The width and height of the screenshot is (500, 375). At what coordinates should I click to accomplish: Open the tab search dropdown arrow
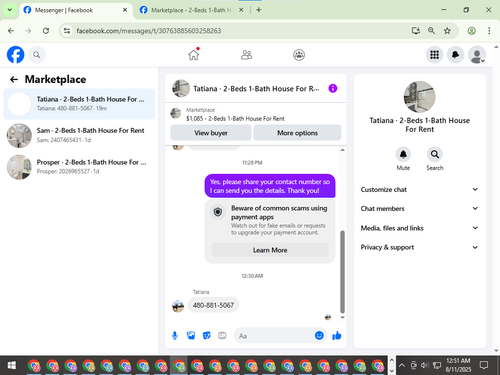10,10
